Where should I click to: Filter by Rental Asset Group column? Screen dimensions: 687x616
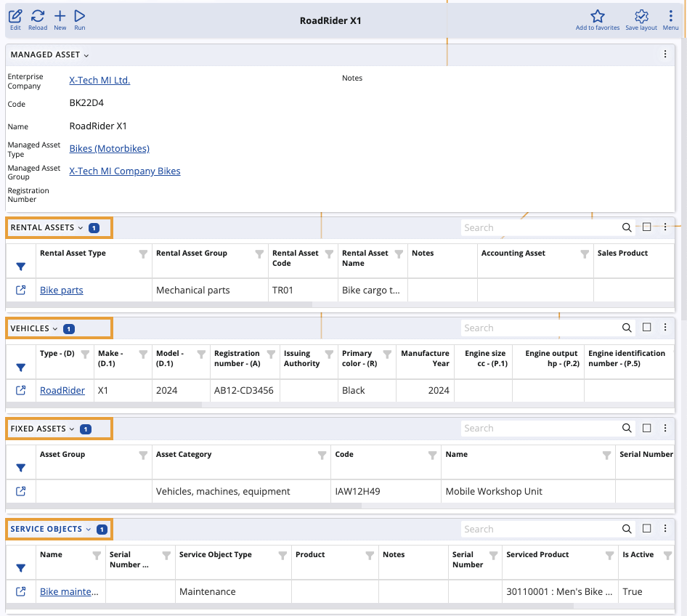point(259,254)
